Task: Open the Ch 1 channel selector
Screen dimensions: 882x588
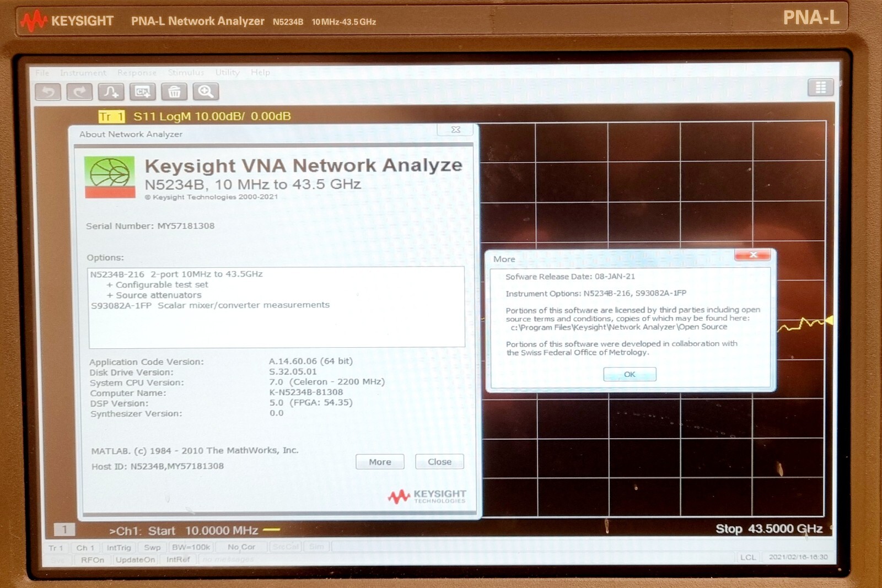Action: point(85,547)
